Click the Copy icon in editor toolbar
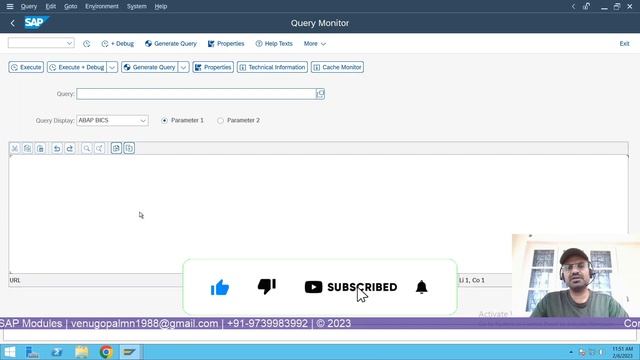The image size is (640, 360). point(27,149)
